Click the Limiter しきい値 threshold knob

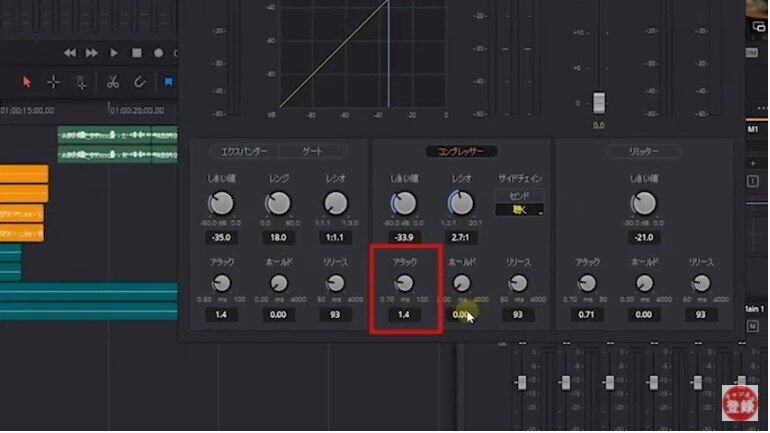tap(644, 203)
